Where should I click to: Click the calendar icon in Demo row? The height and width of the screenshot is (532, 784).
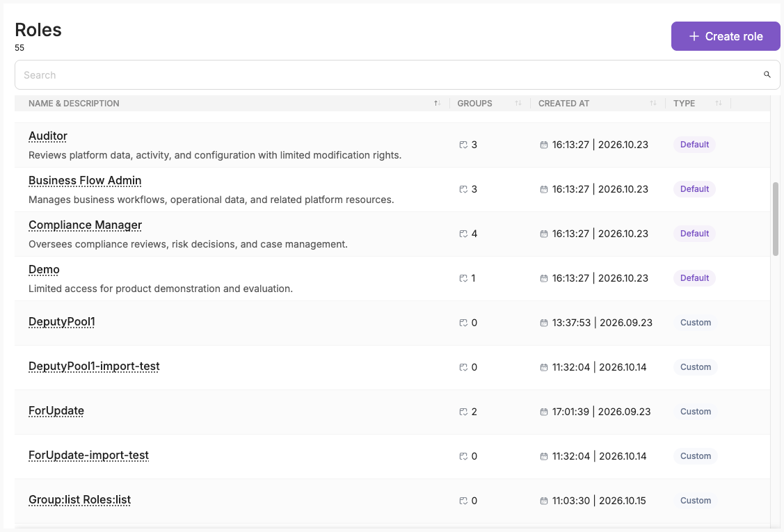[544, 278]
